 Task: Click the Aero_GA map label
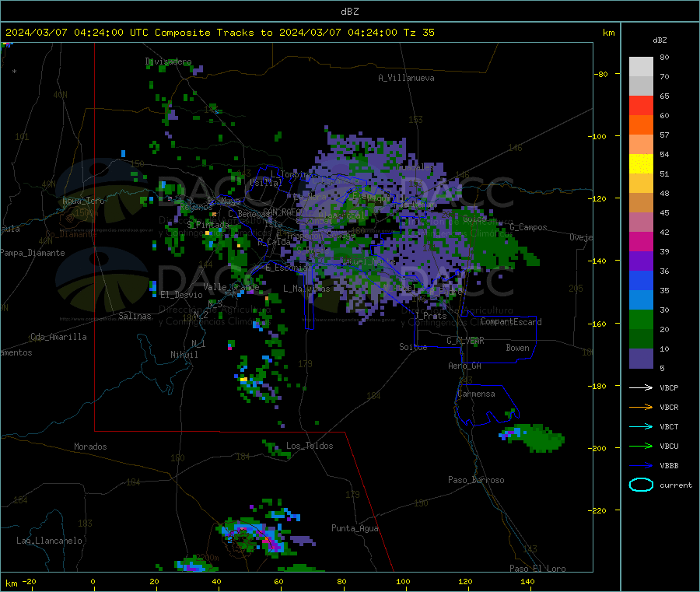(x=465, y=366)
